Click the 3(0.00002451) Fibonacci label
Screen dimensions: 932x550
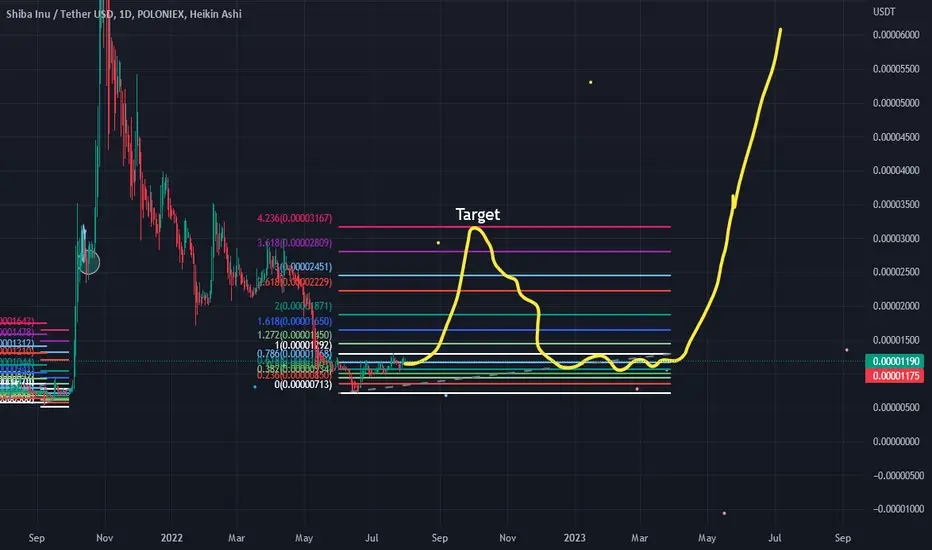(304, 266)
